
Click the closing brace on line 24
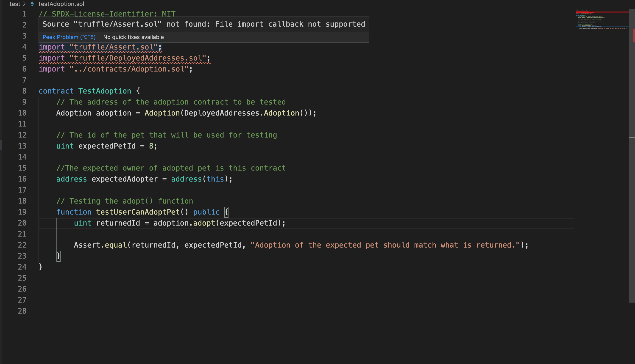(41, 267)
